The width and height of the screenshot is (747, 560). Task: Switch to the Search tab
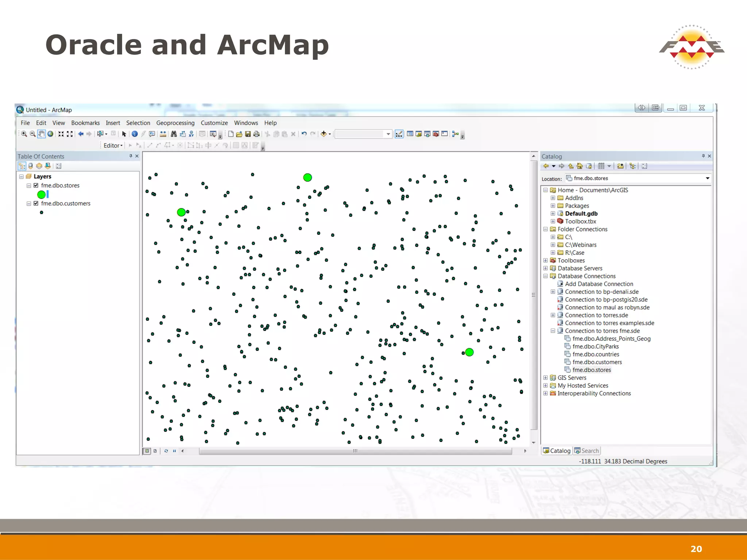[587, 451]
